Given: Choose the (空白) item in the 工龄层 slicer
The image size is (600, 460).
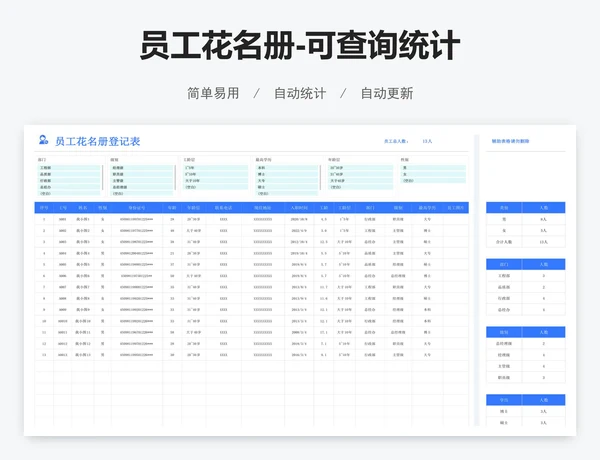Looking at the screenshot, I should (x=215, y=188).
